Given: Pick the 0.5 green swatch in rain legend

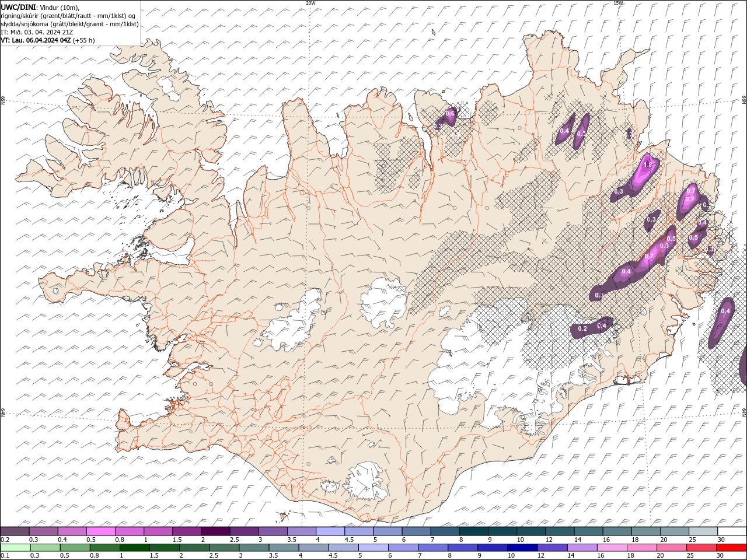Looking at the screenshot, I should 75,548.
